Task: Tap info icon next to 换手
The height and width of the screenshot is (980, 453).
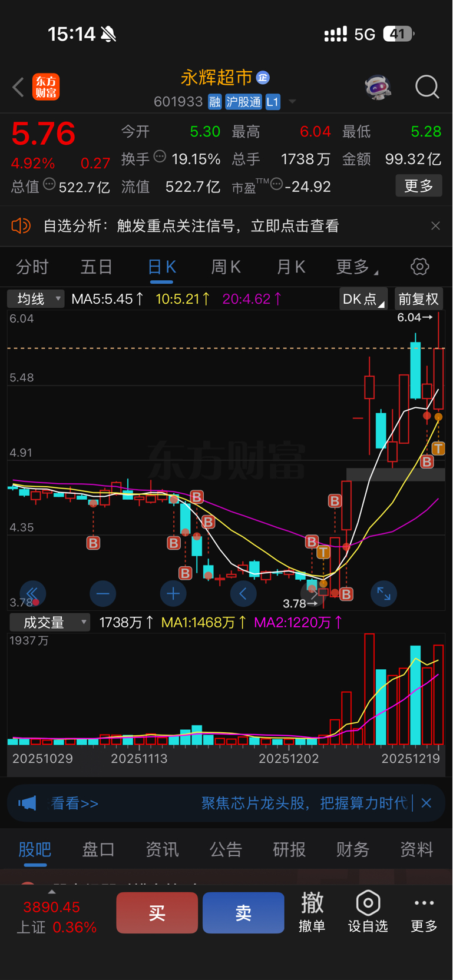Action: [x=160, y=156]
